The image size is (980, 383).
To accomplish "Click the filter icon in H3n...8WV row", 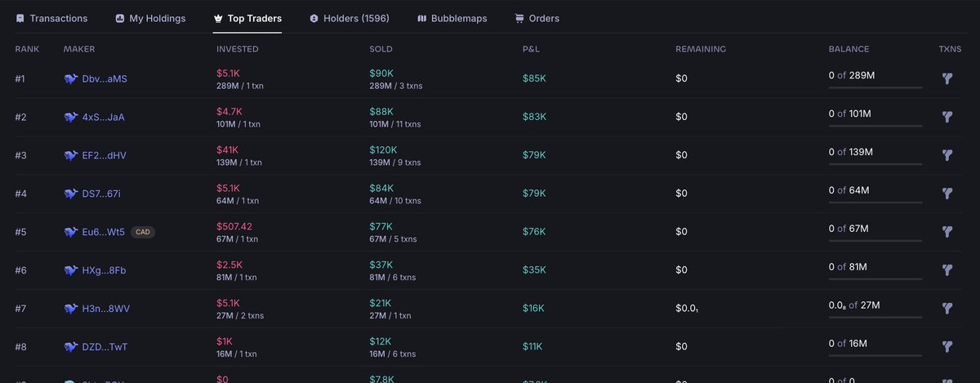I will 947,309.
